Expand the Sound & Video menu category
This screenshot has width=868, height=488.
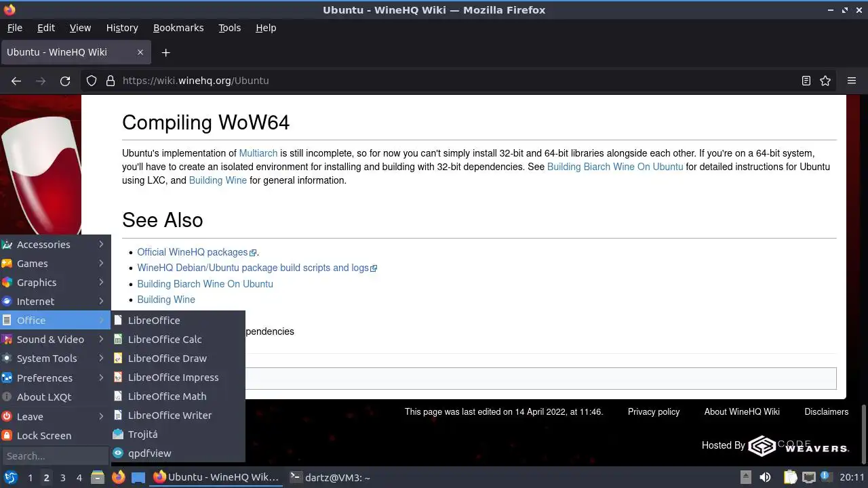click(55, 340)
